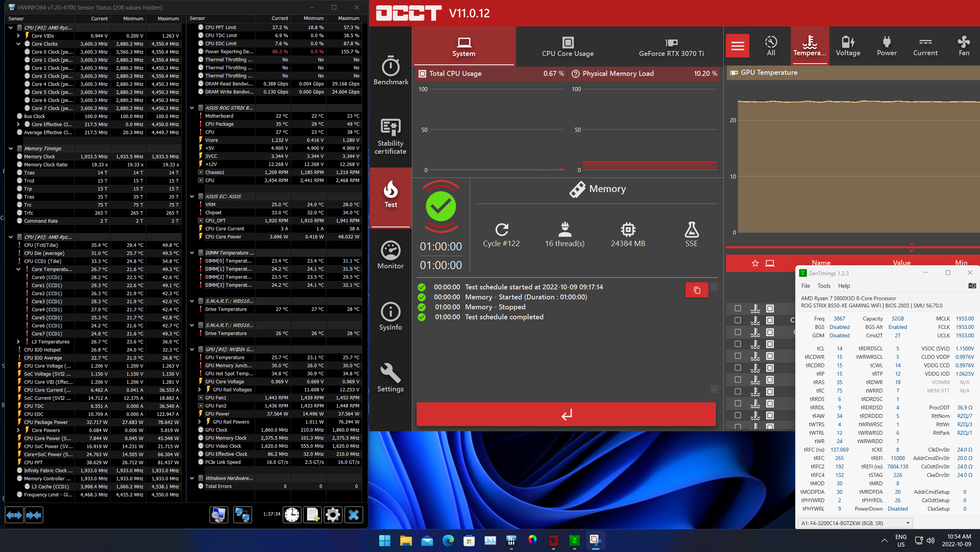Open the Help menu in ZenTimings
The width and height of the screenshot is (980, 552).
(x=844, y=286)
